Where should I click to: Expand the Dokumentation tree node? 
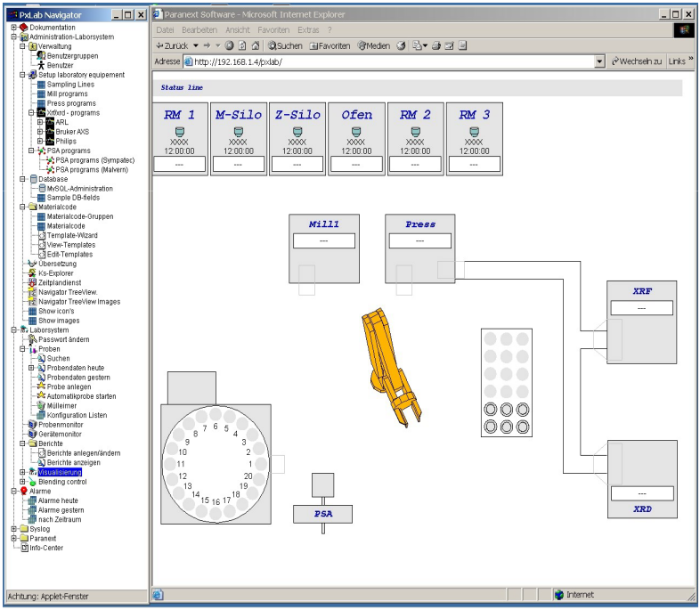(13, 28)
